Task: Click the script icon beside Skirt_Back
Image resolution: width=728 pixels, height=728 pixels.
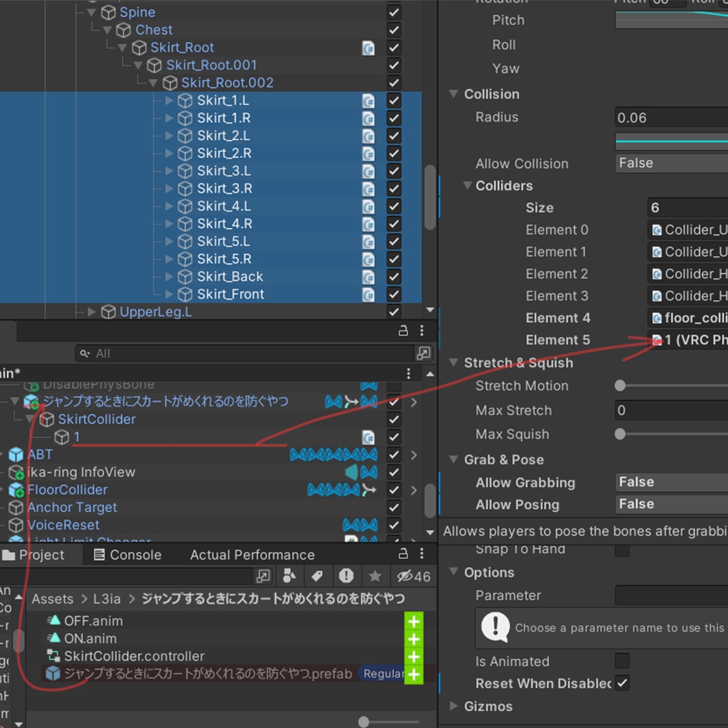Action: (368, 277)
